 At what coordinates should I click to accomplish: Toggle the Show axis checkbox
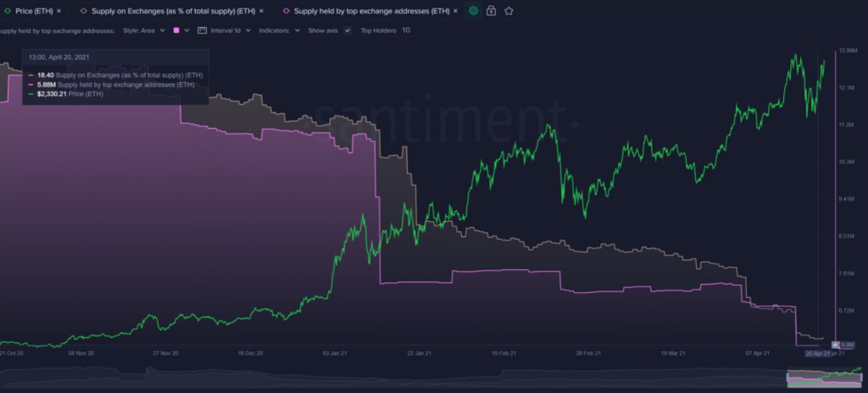pyautogui.click(x=348, y=30)
